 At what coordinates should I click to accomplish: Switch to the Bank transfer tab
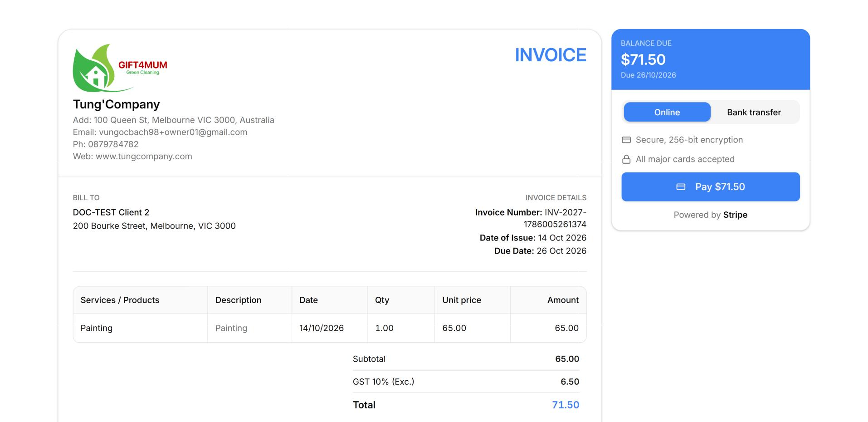coord(754,112)
